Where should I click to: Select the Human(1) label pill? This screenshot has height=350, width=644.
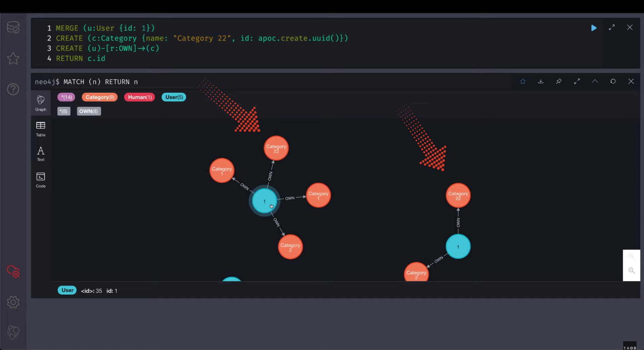tap(140, 97)
